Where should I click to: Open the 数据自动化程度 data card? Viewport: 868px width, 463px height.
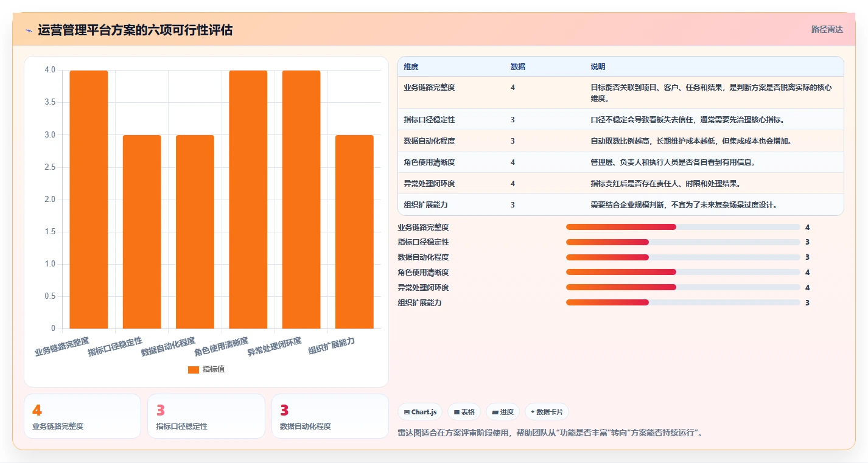tap(330, 416)
